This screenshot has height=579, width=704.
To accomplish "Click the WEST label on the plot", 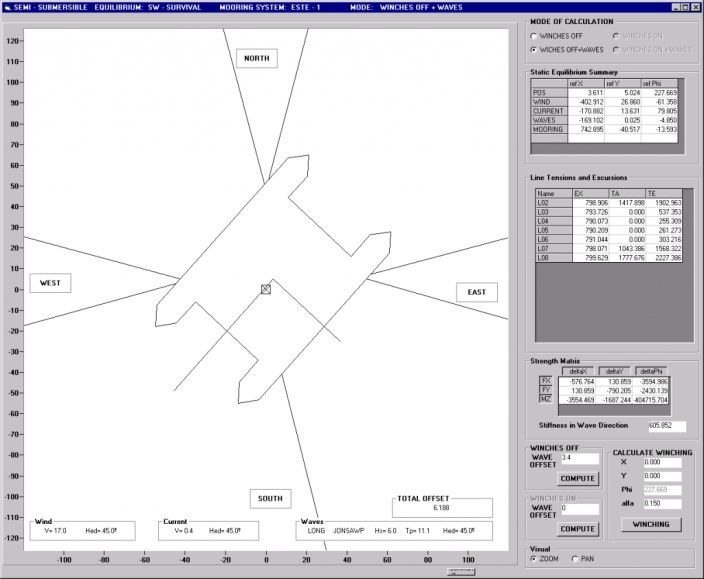I will click(x=50, y=283).
